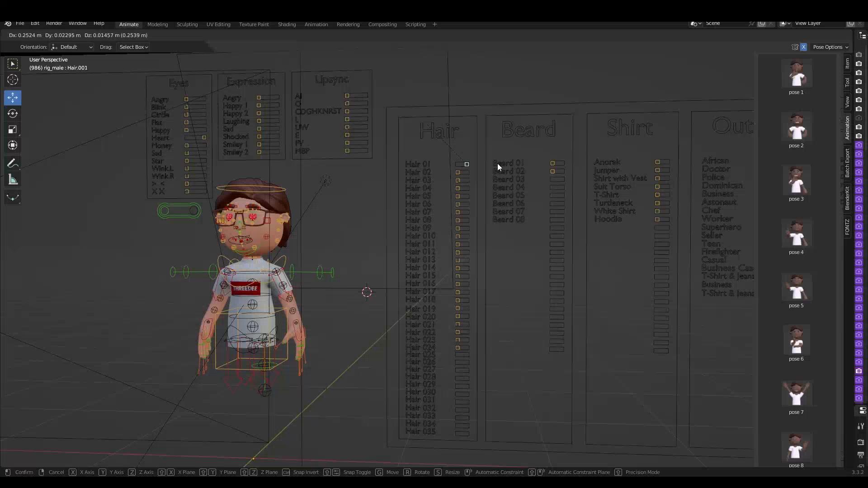
Task: Toggle X-axis mirror button
Action: click(803, 47)
